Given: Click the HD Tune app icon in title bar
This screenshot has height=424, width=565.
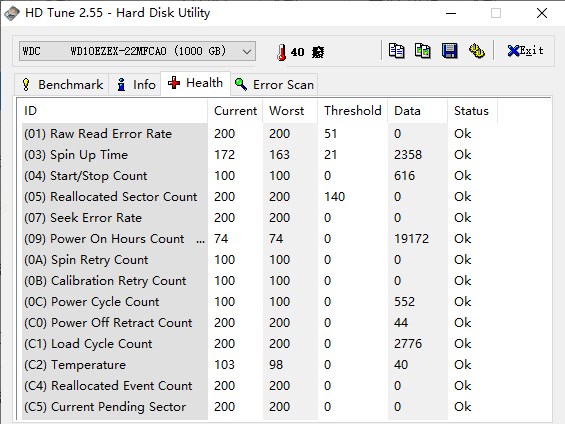Looking at the screenshot, I should (x=12, y=13).
